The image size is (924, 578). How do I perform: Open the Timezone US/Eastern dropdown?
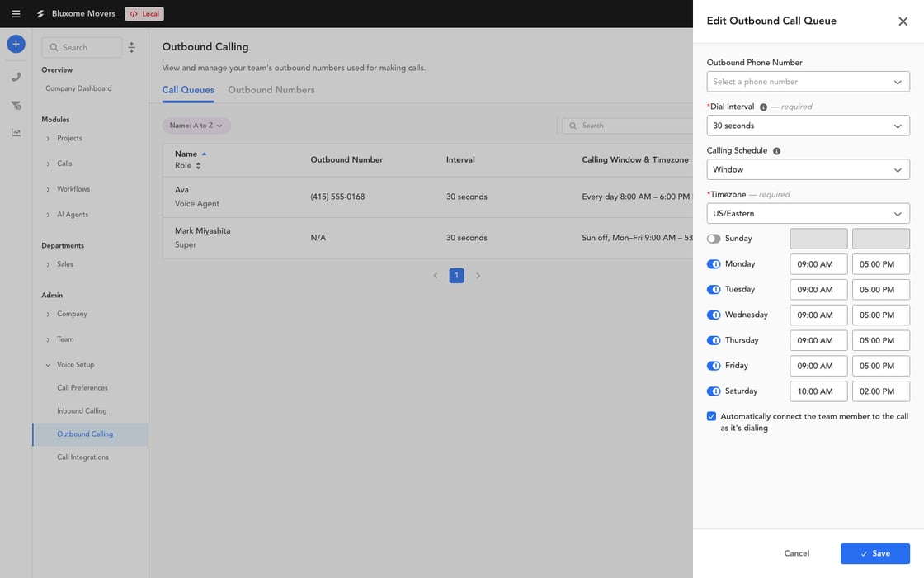pyautogui.click(x=808, y=214)
